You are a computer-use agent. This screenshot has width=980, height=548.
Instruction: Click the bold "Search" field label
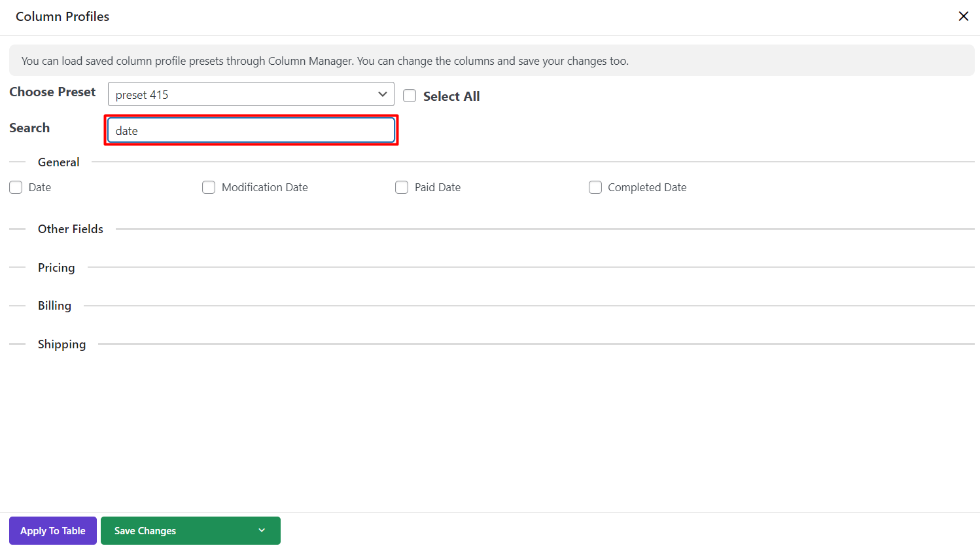29,128
